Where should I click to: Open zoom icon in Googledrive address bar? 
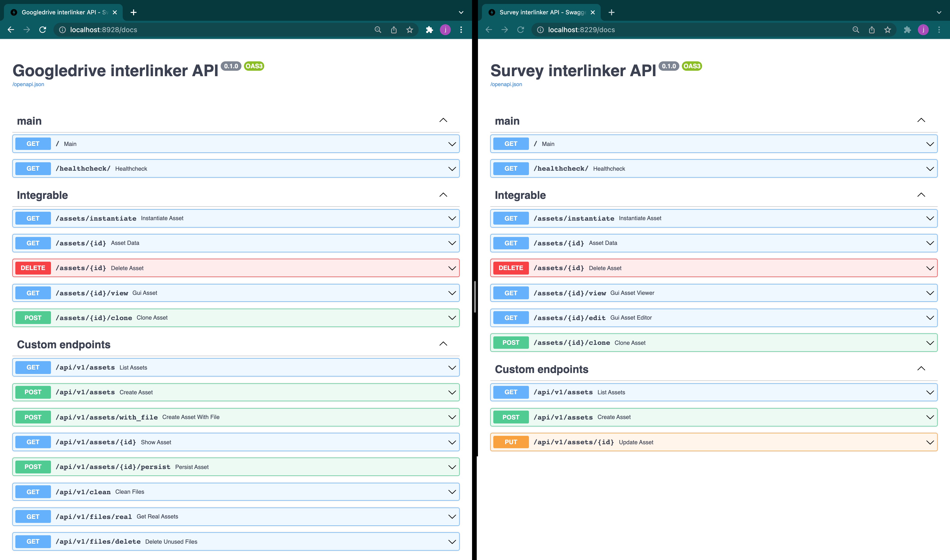click(x=378, y=30)
